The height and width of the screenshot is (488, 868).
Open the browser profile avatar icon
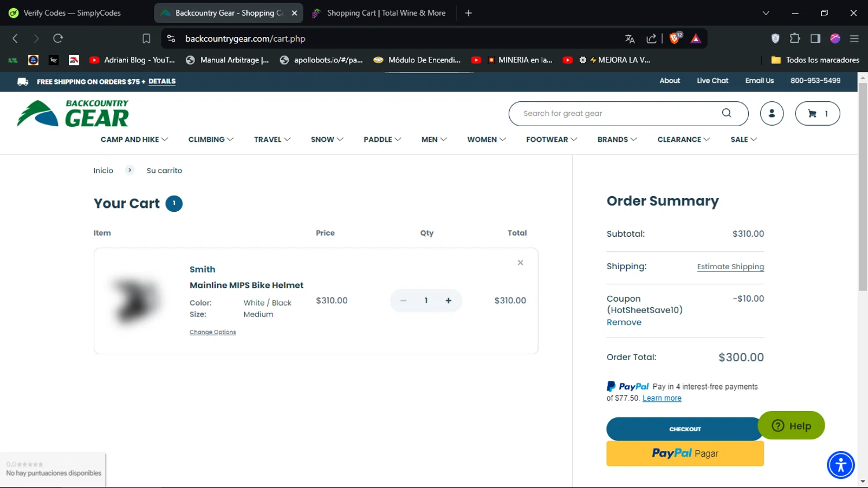(835, 39)
